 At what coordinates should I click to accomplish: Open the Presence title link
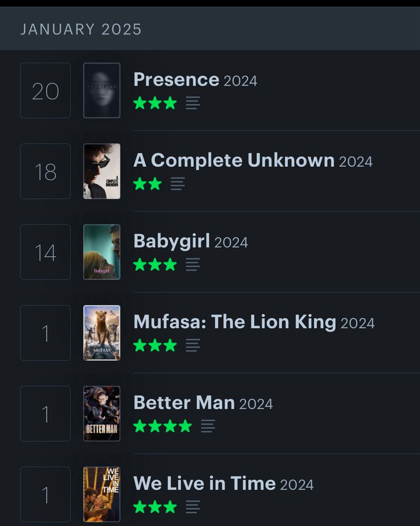176,79
